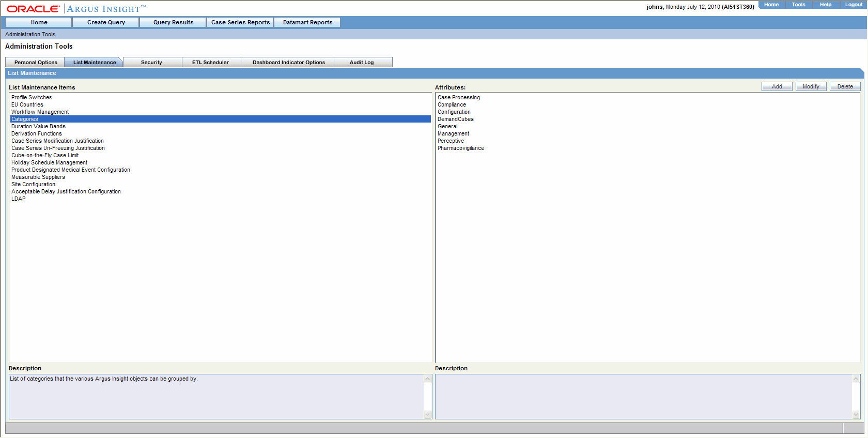Screen dimensions: 868x438
Task: Click the Delete attribute button
Action: 845,86
